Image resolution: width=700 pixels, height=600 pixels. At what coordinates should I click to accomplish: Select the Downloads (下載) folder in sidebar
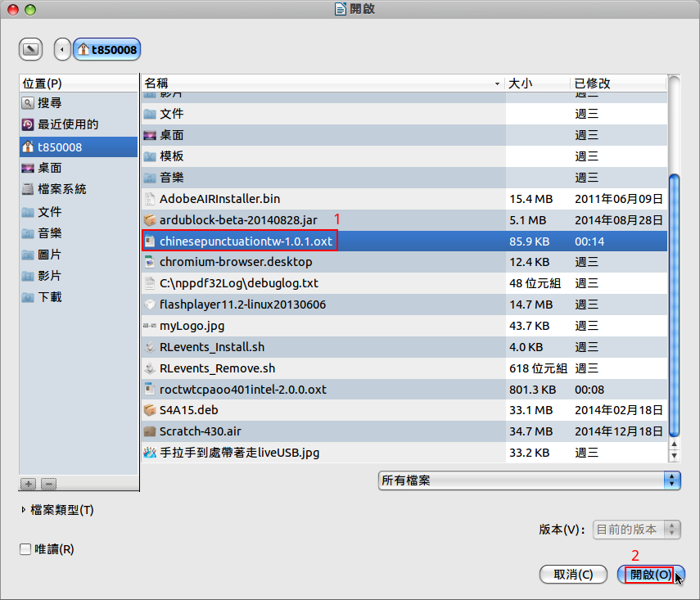pyautogui.click(x=49, y=297)
